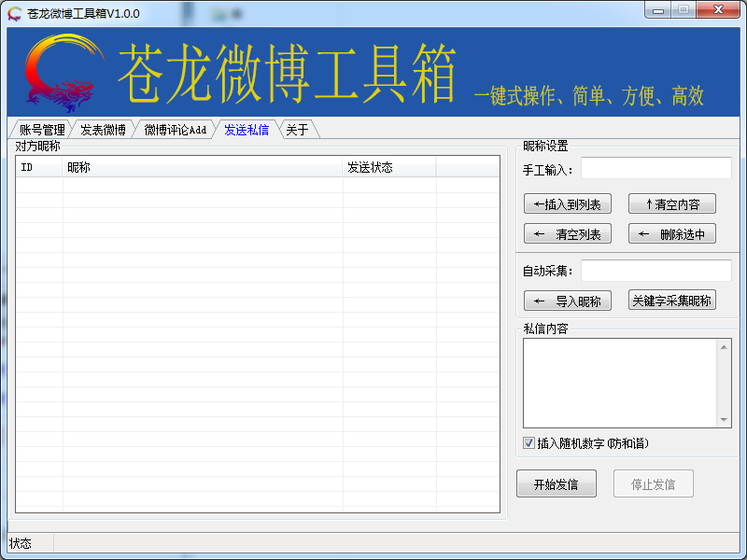Click the app icon in the title bar

pyautogui.click(x=15, y=14)
